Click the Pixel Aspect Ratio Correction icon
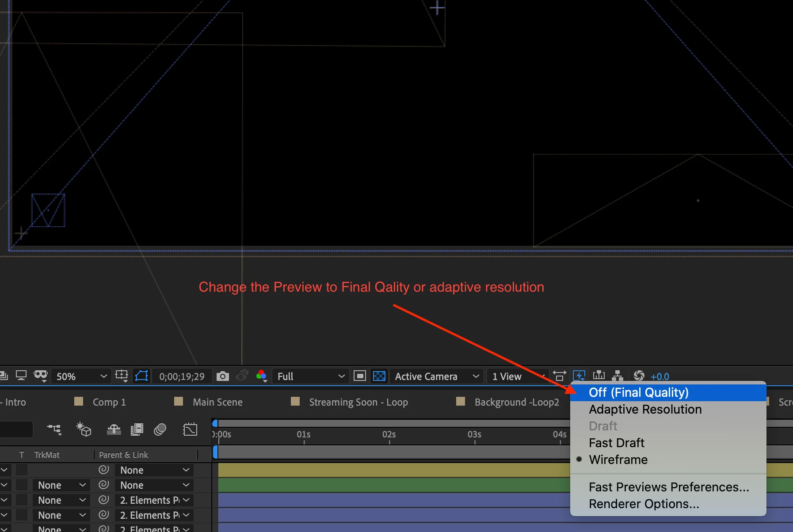The width and height of the screenshot is (793, 532). (559, 376)
